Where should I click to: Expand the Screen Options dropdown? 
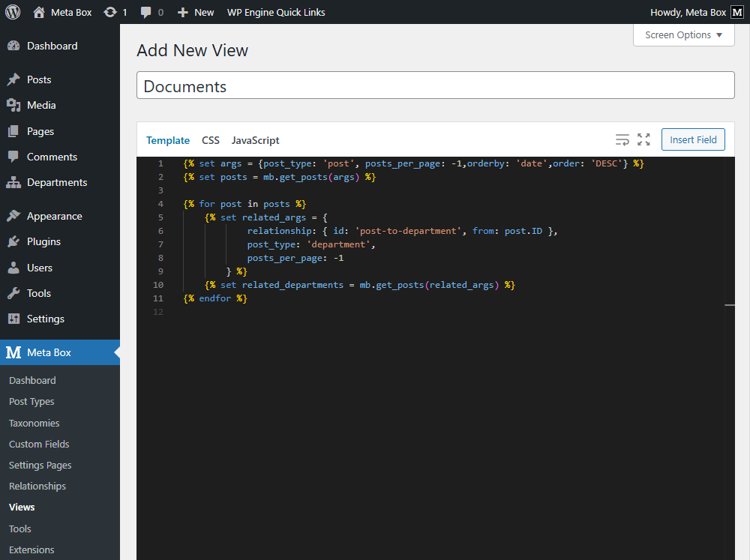click(683, 35)
